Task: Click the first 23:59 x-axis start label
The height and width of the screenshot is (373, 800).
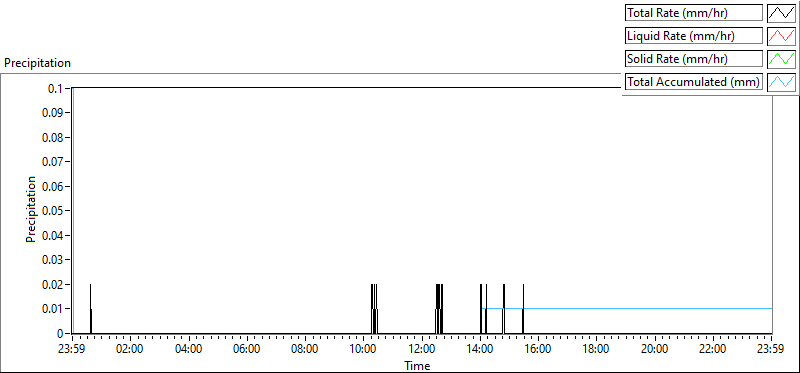Action: click(x=72, y=350)
